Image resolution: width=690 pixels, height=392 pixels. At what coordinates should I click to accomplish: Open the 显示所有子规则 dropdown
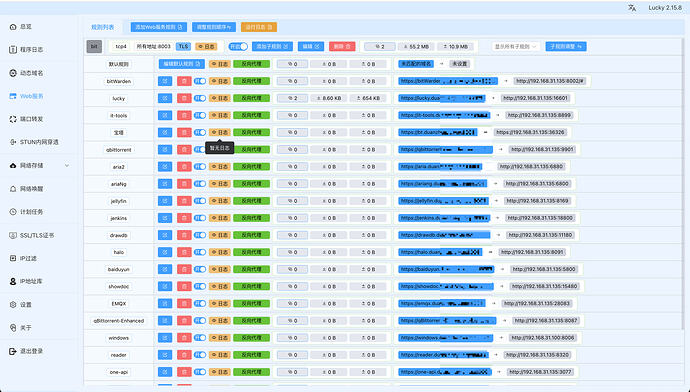coord(516,46)
